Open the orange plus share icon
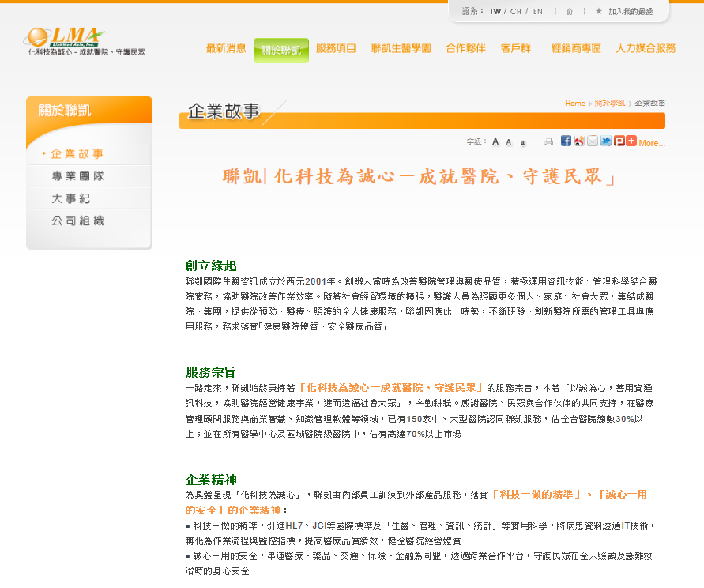The width and height of the screenshot is (704, 588). [x=631, y=141]
